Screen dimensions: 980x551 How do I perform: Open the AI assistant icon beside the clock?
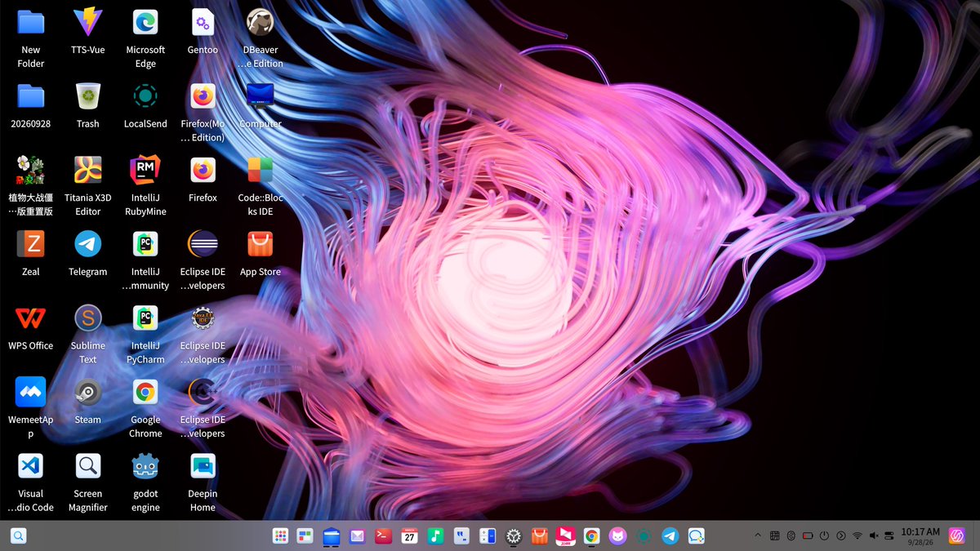tap(956, 536)
